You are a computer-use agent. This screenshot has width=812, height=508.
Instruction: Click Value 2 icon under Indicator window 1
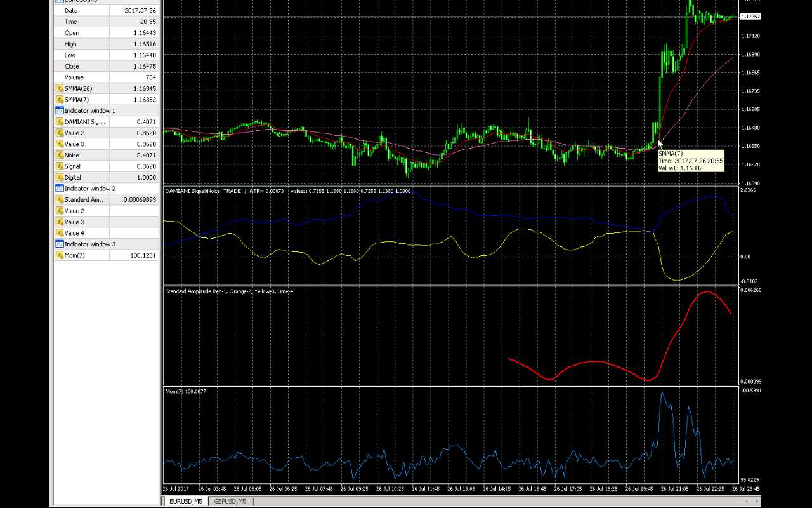click(x=60, y=133)
